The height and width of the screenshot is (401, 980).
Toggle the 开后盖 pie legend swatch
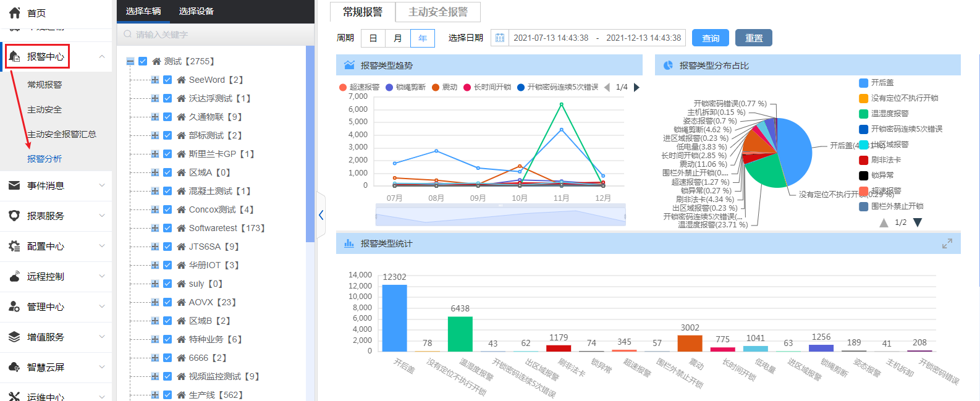click(863, 83)
